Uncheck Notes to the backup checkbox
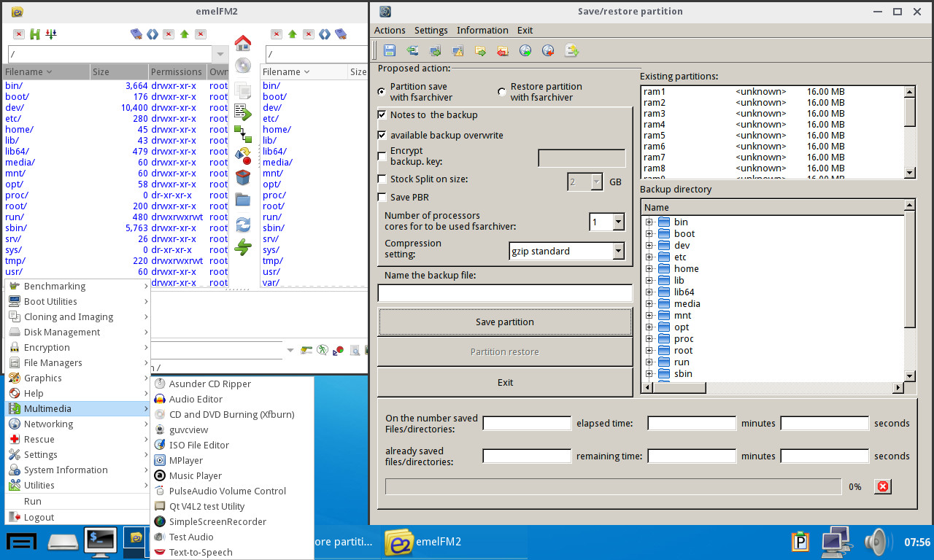The height and width of the screenshot is (560, 934). [x=382, y=114]
